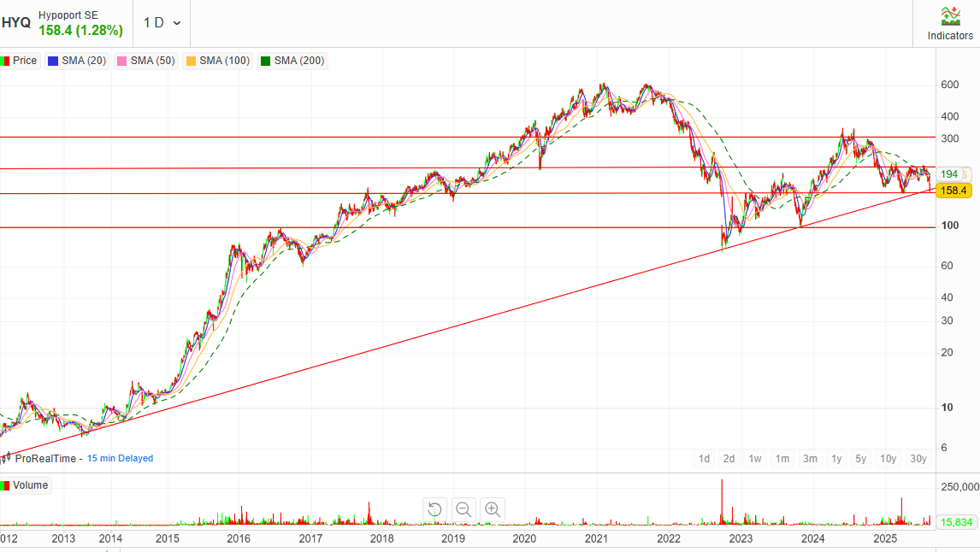Screen dimensions: 980x552
Task: Select the 1w time range
Action: [x=755, y=459]
